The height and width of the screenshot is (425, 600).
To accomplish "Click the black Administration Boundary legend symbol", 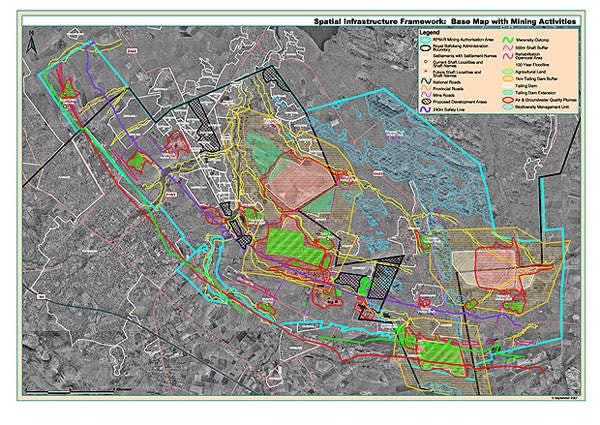I will (426, 48).
